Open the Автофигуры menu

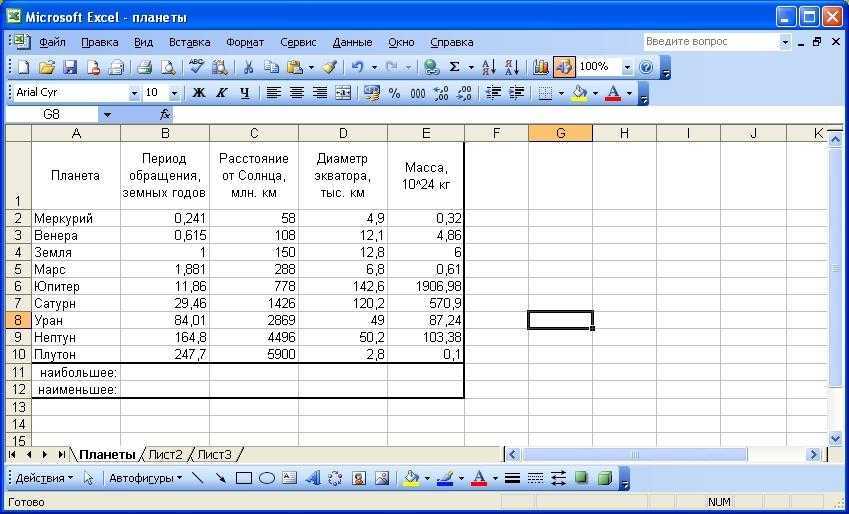pos(146,478)
